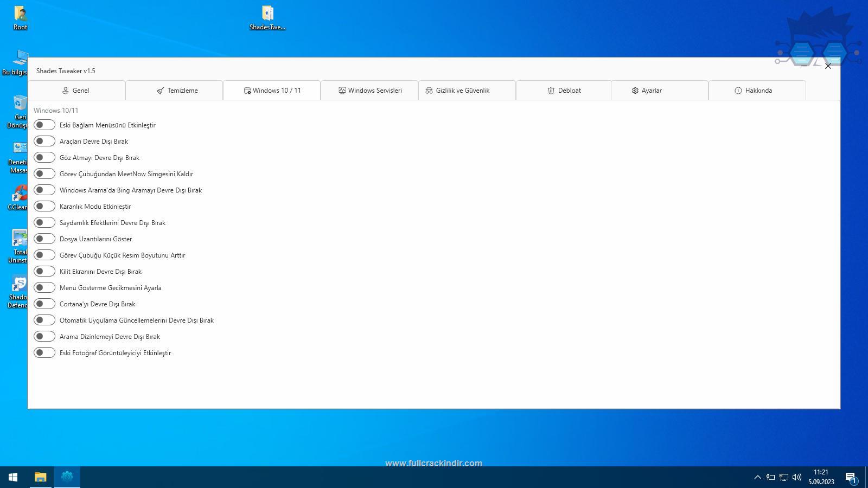Close the Shades Tweaker window

click(x=828, y=66)
